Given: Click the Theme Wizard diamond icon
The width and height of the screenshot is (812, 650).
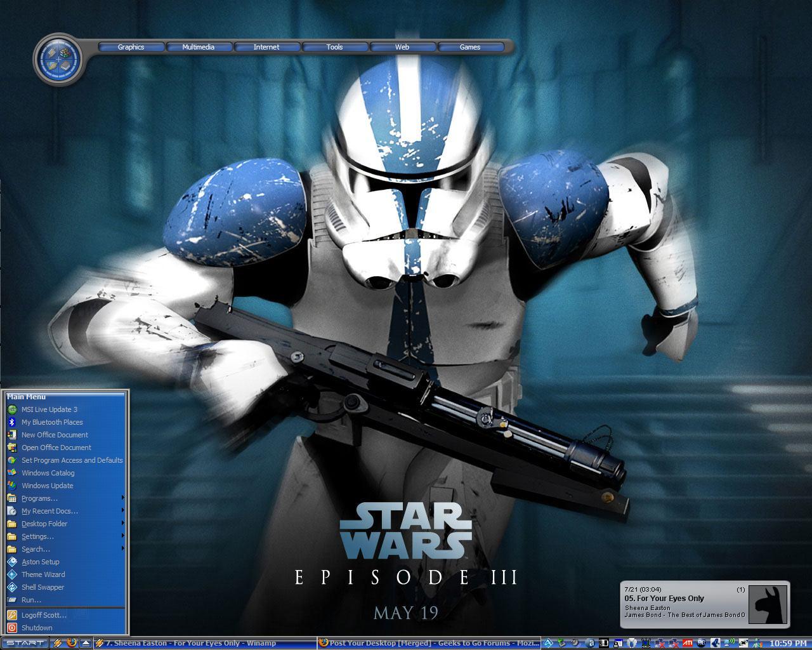Looking at the screenshot, I should coord(12,574).
